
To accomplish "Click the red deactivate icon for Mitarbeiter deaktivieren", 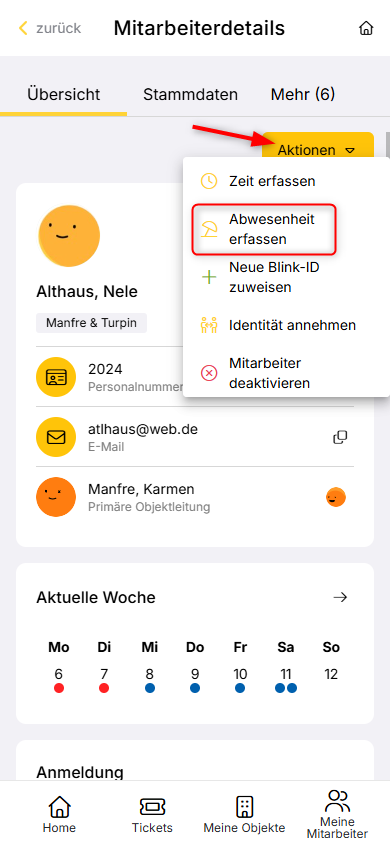I will tap(209, 373).
